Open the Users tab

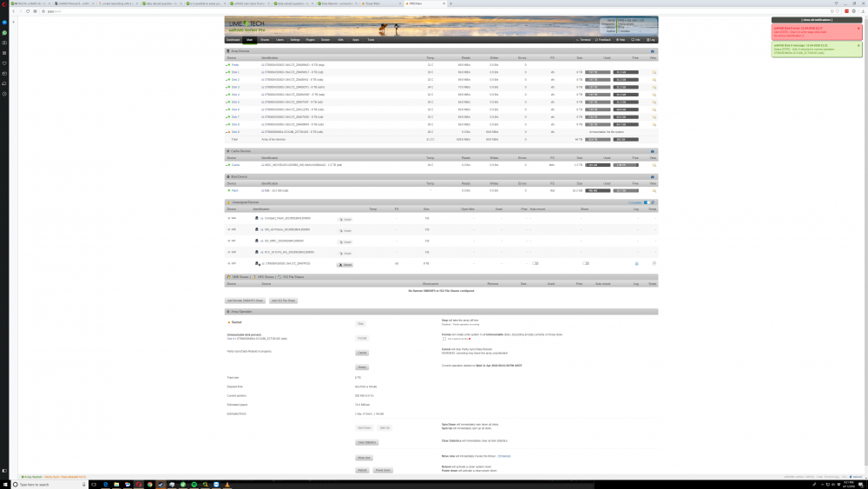(279, 40)
